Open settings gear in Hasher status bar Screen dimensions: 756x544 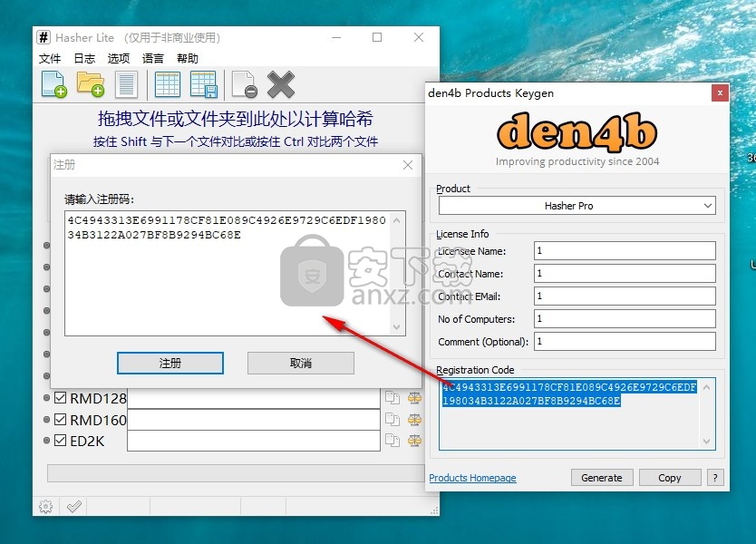pyautogui.click(x=46, y=507)
